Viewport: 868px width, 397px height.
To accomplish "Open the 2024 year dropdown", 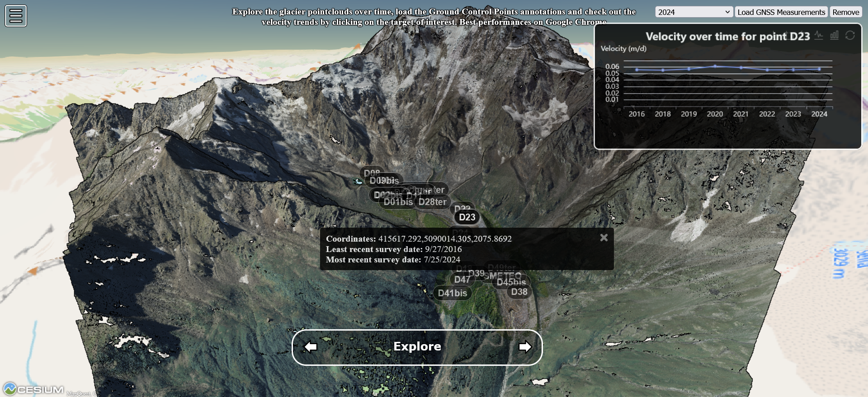I will tap(694, 12).
